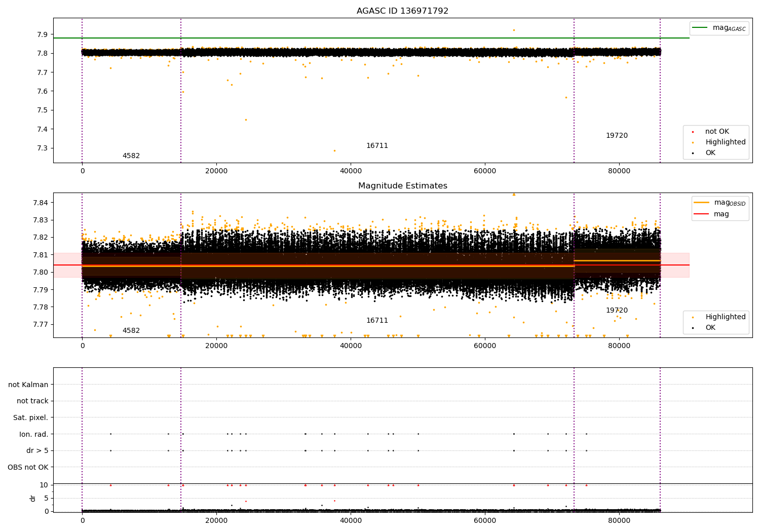The width and height of the screenshot is (760, 532).
Task: Click the 'not Kalman' row label
Action: 28,385
